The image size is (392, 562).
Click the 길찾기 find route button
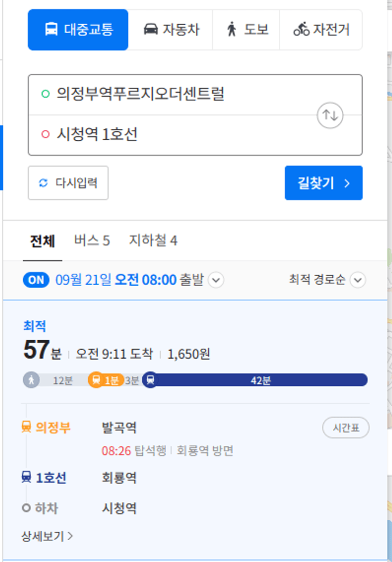[x=323, y=183]
